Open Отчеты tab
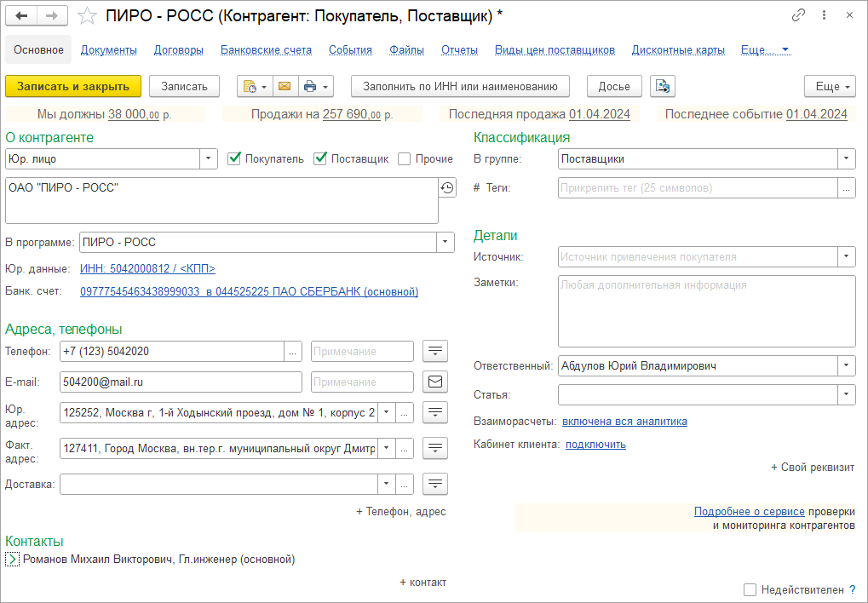Screen dimensions: 868x603 pos(459,50)
